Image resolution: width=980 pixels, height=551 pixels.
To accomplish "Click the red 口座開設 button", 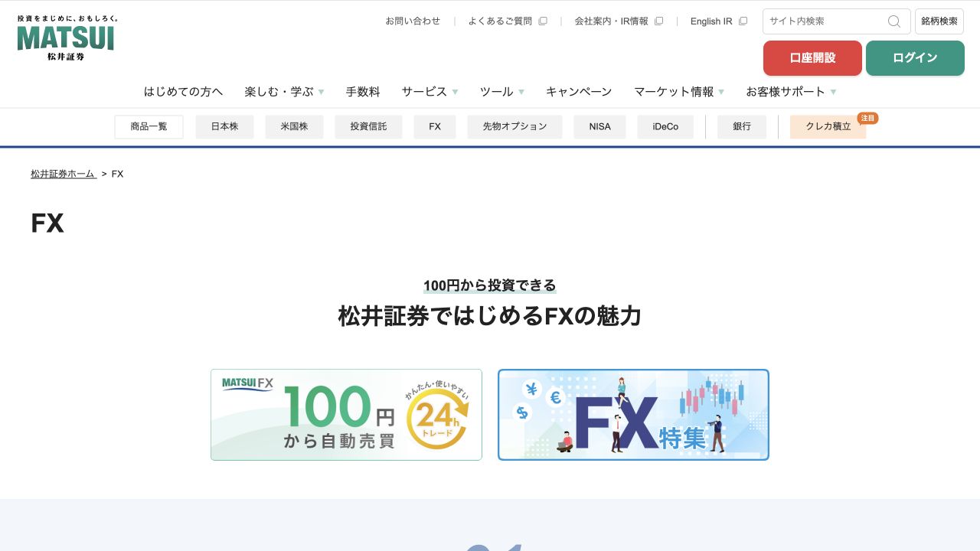I will pos(812,58).
